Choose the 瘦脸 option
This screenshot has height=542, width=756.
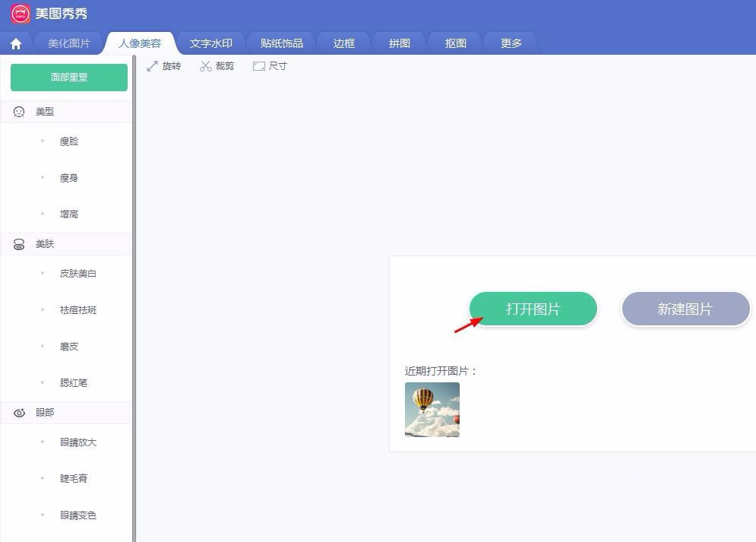point(69,141)
